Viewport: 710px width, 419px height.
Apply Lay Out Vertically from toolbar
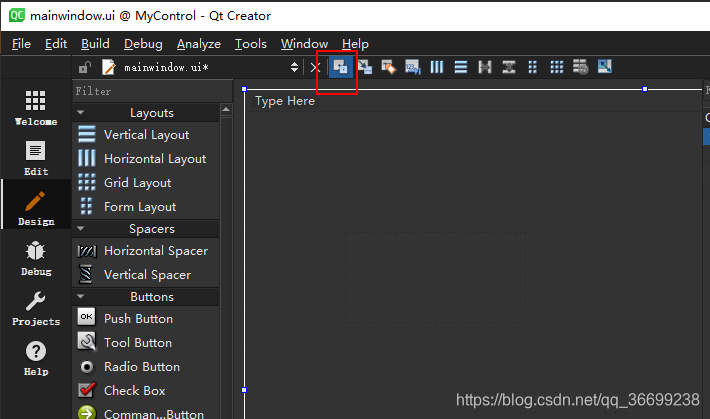point(461,67)
